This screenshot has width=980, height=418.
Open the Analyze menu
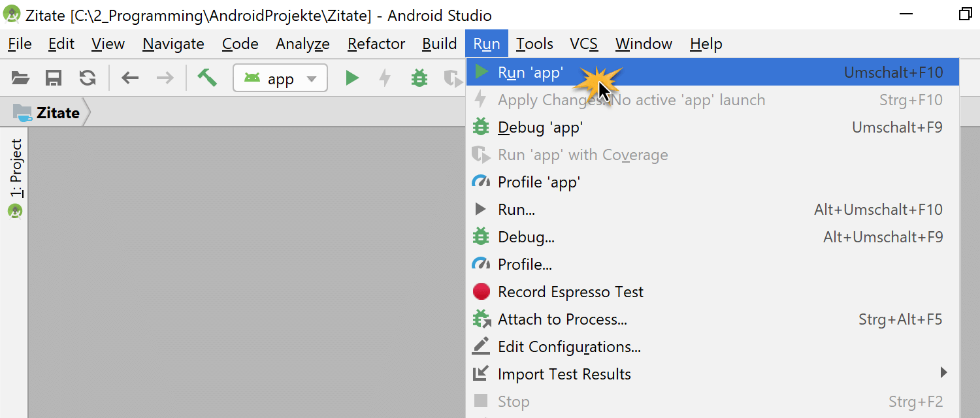pos(302,44)
